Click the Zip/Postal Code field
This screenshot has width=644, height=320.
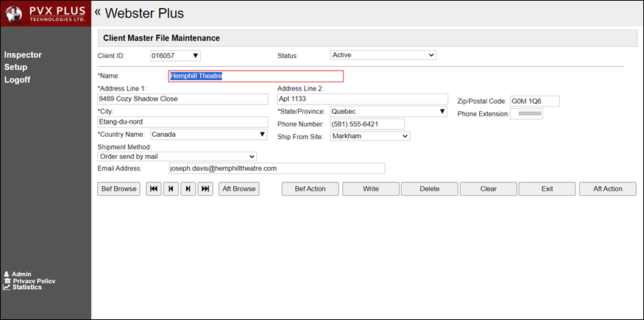tap(535, 102)
